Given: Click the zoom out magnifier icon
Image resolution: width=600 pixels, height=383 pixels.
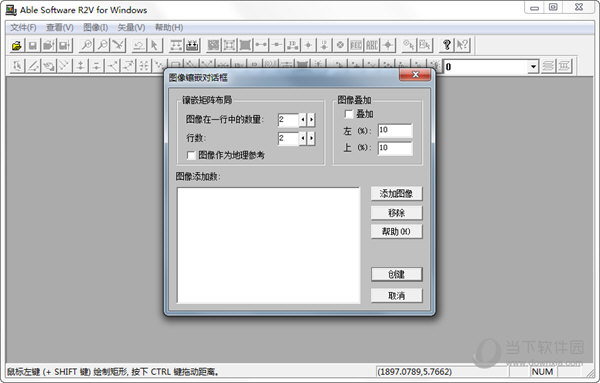Looking at the screenshot, I should pos(103,46).
